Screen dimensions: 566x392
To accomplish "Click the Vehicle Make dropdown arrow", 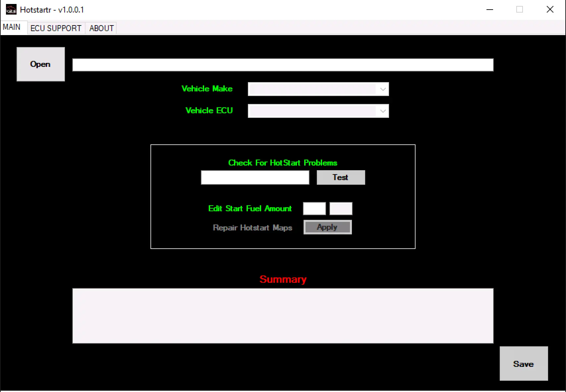I will [383, 89].
